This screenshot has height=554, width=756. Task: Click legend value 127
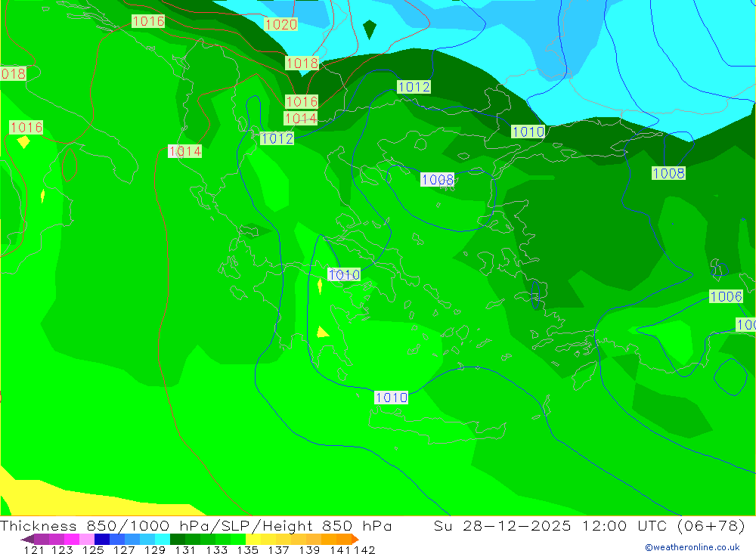pyautogui.click(x=124, y=549)
